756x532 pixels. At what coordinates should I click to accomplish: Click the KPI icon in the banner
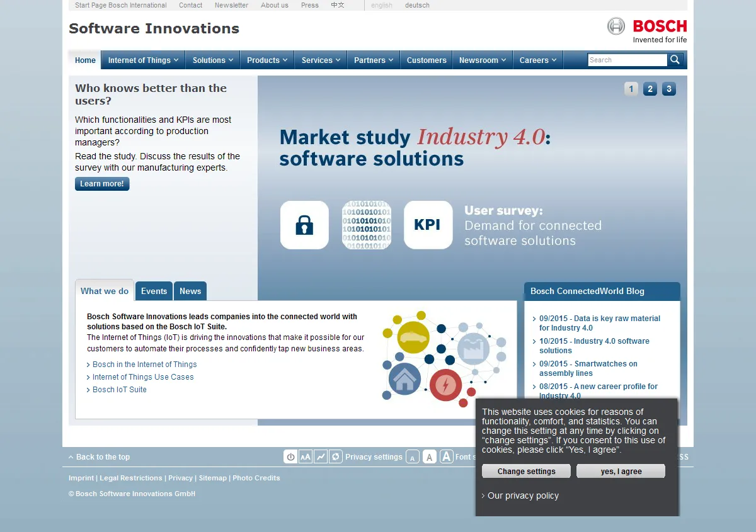pyautogui.click(x=428, y=225)
